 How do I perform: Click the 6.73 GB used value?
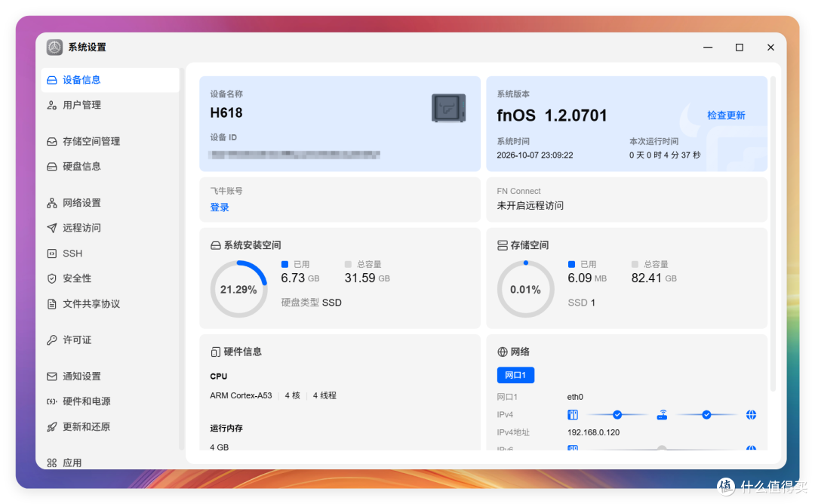tap(300, 278)
